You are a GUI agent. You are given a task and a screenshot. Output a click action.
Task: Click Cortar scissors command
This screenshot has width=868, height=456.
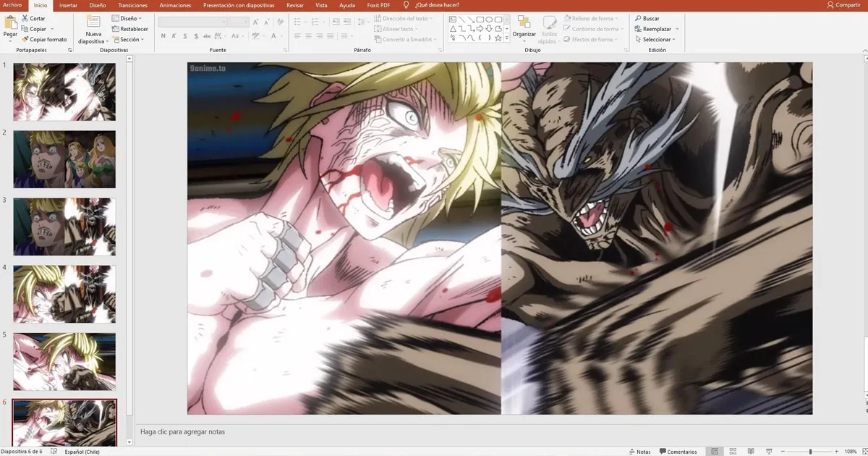point(33,18)
